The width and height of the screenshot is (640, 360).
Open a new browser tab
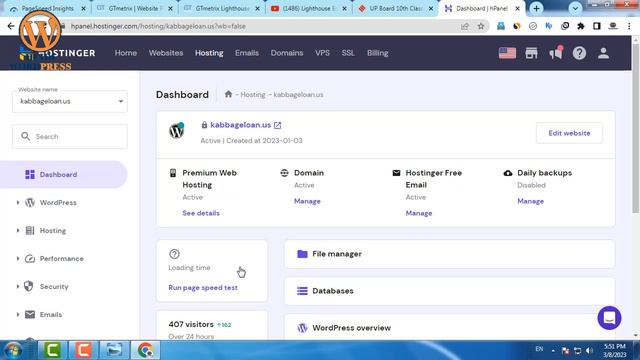[536, 8]
